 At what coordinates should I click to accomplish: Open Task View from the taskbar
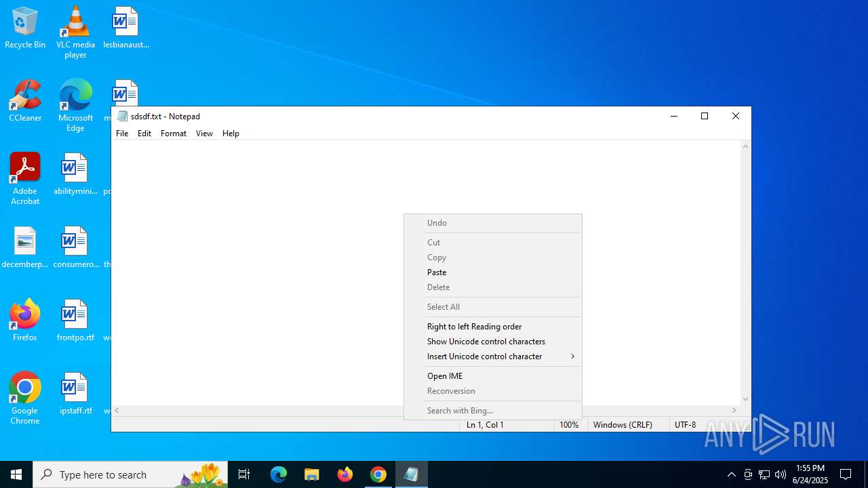click(x=245, y=474)
